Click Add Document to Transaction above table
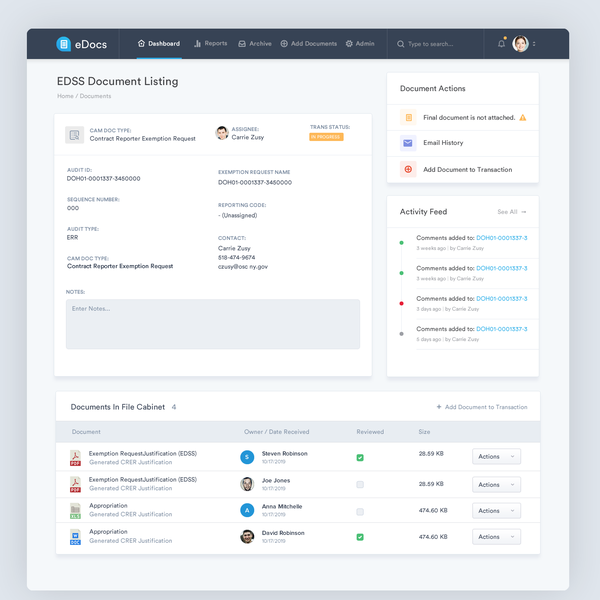600x600 pixels. [x=482, y=407]
